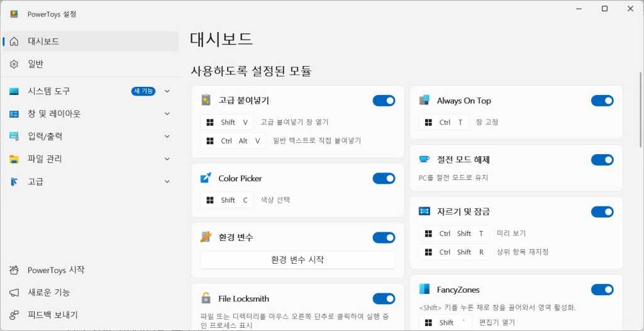Click the home icon next to 대시보드
Viewport: 644px width, 331px height.
pyautogui.click(x=14, y=42)
